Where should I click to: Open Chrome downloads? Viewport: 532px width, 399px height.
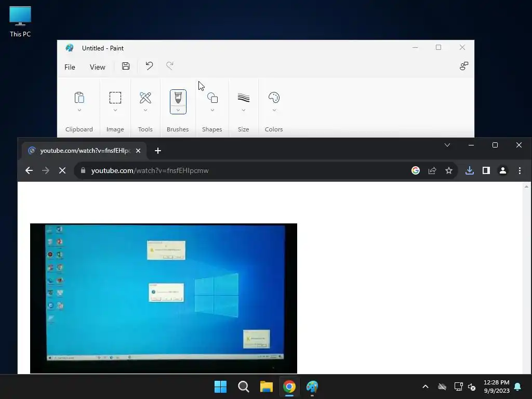470,170
